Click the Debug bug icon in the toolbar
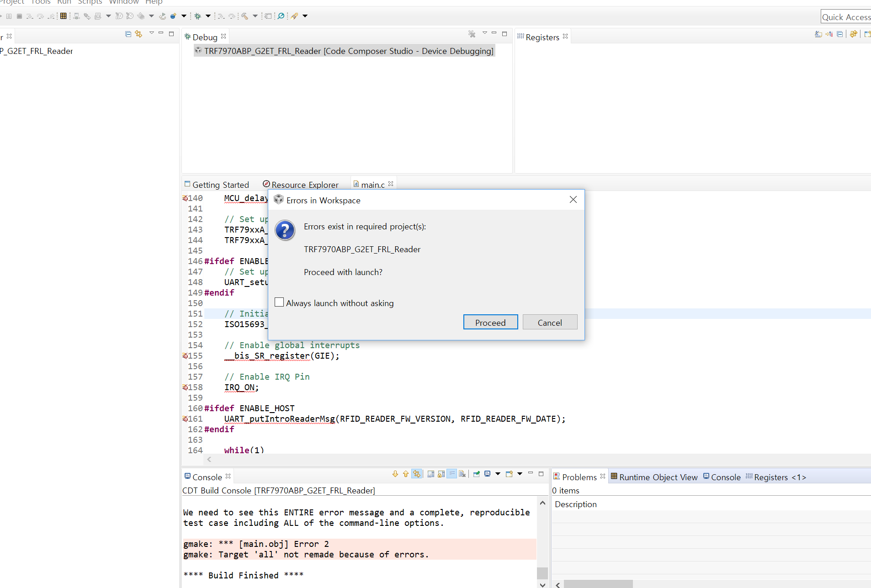This screenshot has width=871, height=588. [197, 16]
